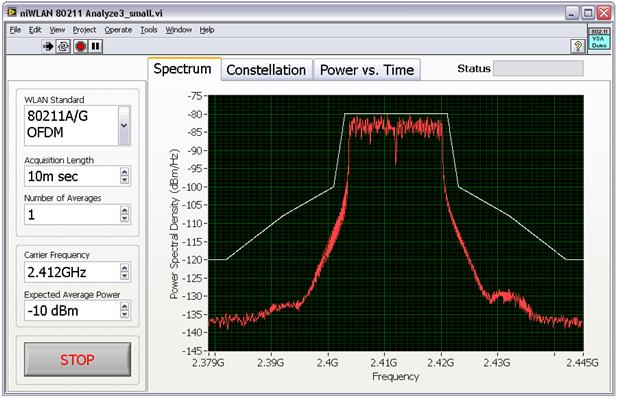The height and width of the screenshot is (399, 619).
Task: Click the red Abort Execution button
Action: click(x=81, y=47)
